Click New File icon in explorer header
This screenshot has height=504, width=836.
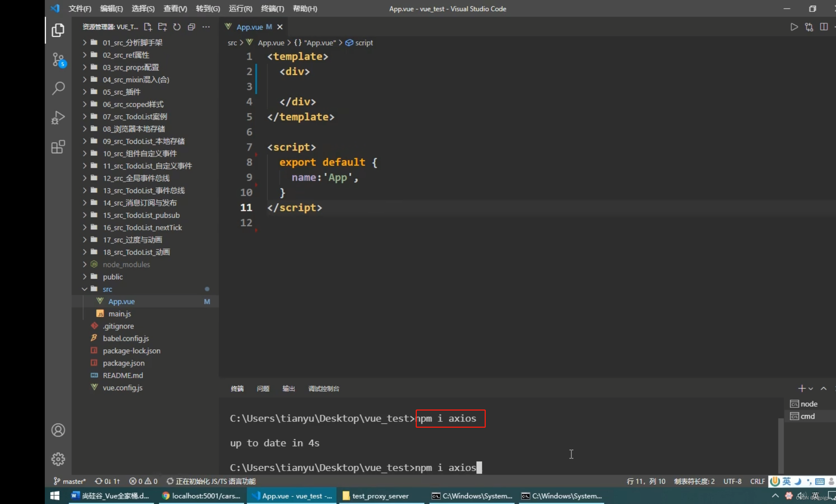[x=148, y=27]
